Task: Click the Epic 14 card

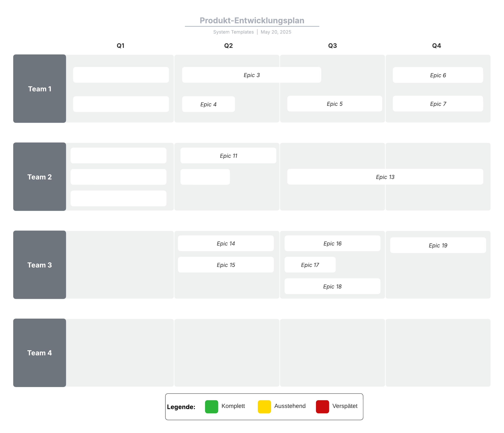Action: [226, 243]
